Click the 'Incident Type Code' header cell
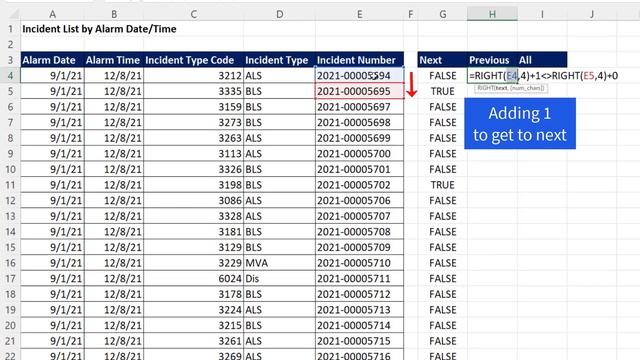 [193, 60]
